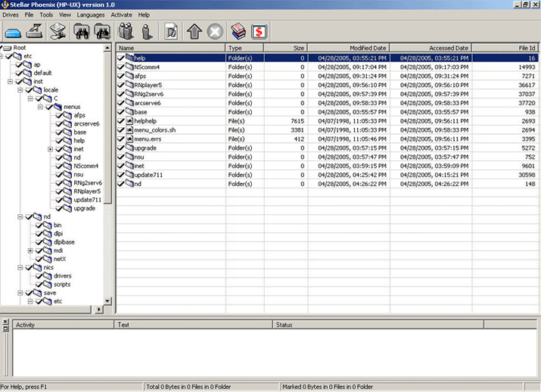541x392 pixels.
Task: Click the pin icon beside the Activity panel
Action: click(x=5, y=328)
